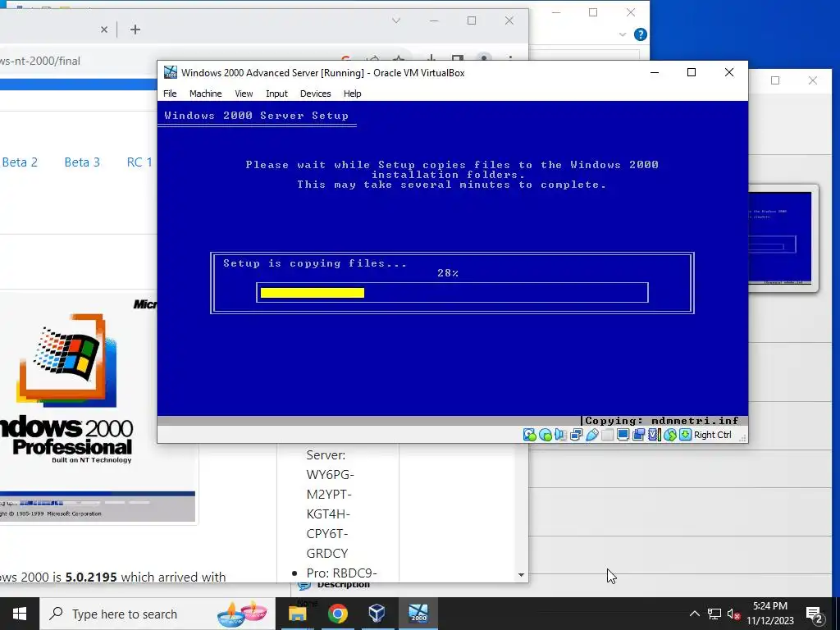Screen dimensions: 840x630
Task: Open the Input menu
Action: [276, 94]
